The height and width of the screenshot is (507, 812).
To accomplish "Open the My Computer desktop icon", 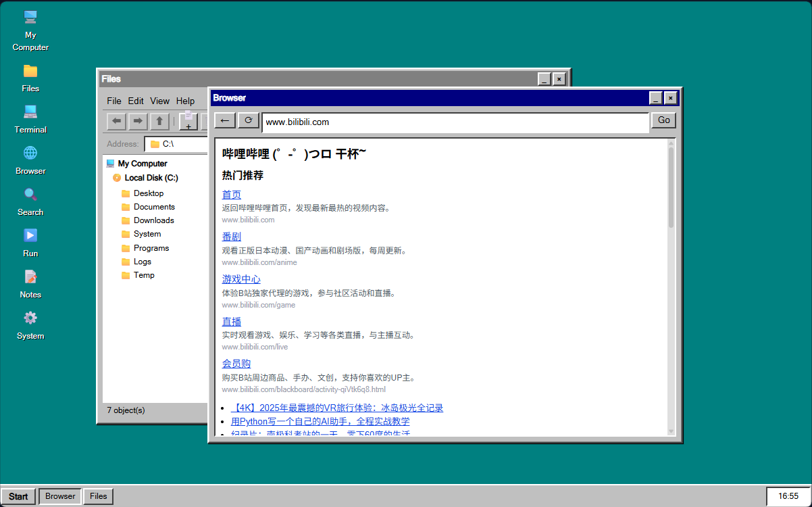I will tap(30, 30).
